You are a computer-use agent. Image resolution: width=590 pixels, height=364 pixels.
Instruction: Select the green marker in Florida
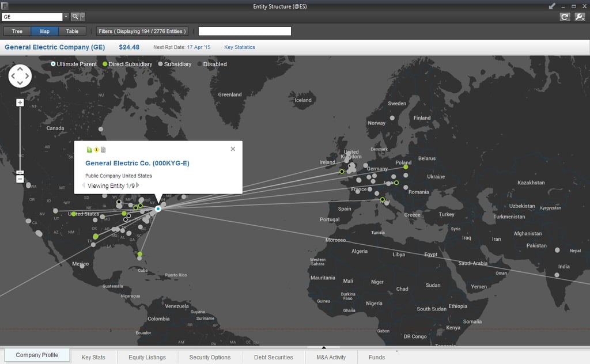(x=139, y=254)
